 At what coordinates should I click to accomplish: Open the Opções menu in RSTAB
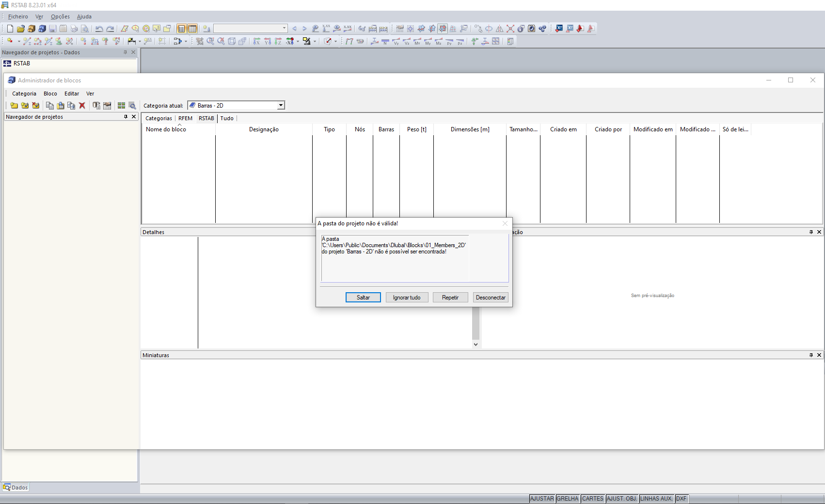point(60,16)
